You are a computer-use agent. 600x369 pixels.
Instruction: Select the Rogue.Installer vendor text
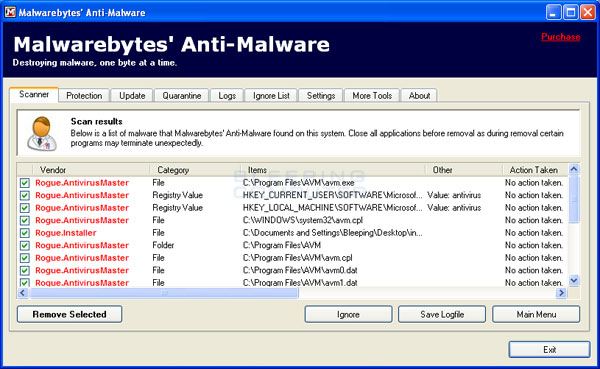click(x=66, y=233)
